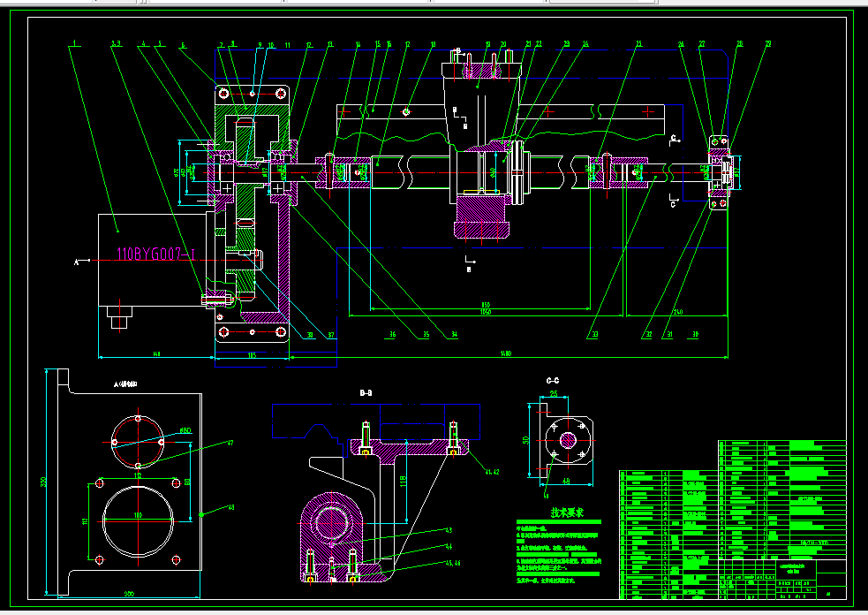The height and width of the screenshot is (615, 868).
Task: Pick the 1050 dimension text
Action: click(486, 312)
